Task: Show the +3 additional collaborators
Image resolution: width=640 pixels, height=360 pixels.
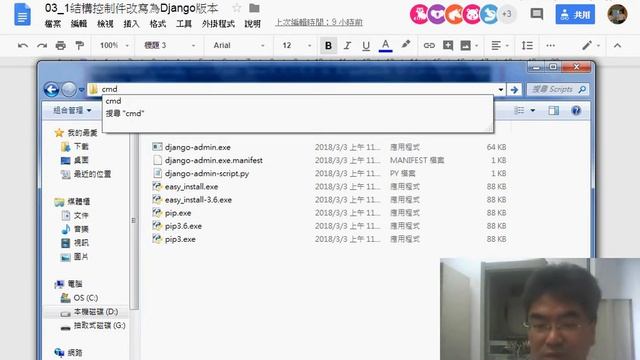Action: coord(507,14)
